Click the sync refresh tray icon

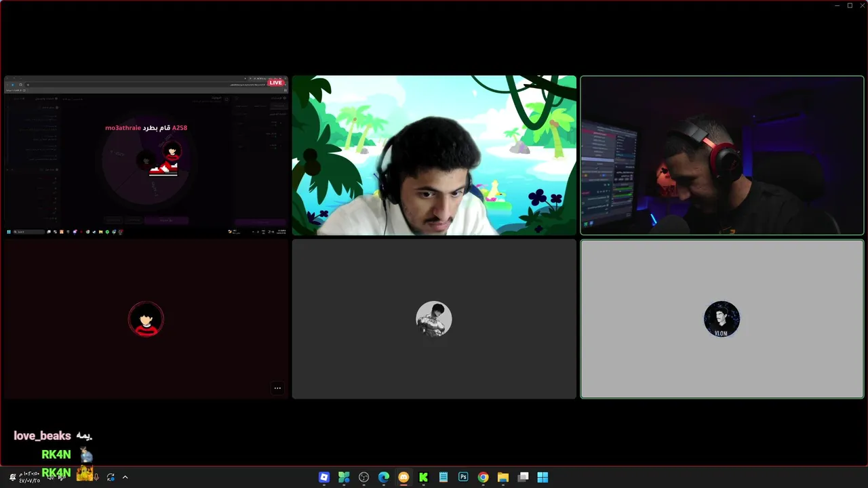[x=111, y=477]
